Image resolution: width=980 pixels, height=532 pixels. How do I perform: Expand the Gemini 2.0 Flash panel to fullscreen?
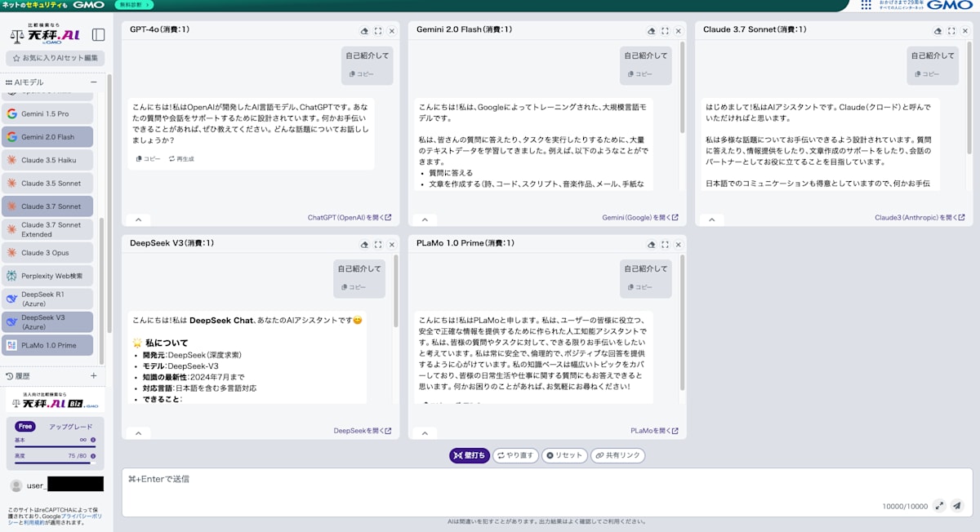click(665, 29)
